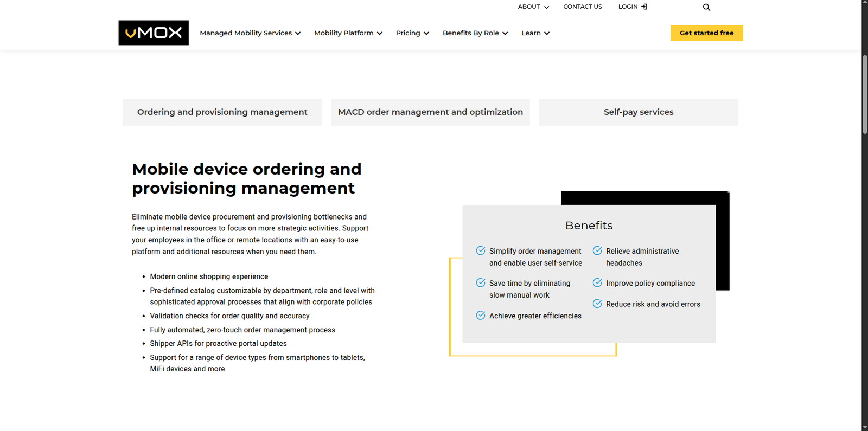The height and width of the screenshot is (431, 868).
Task: Select Ordering and provisioning management tab
Action: [x=222, y=112]
